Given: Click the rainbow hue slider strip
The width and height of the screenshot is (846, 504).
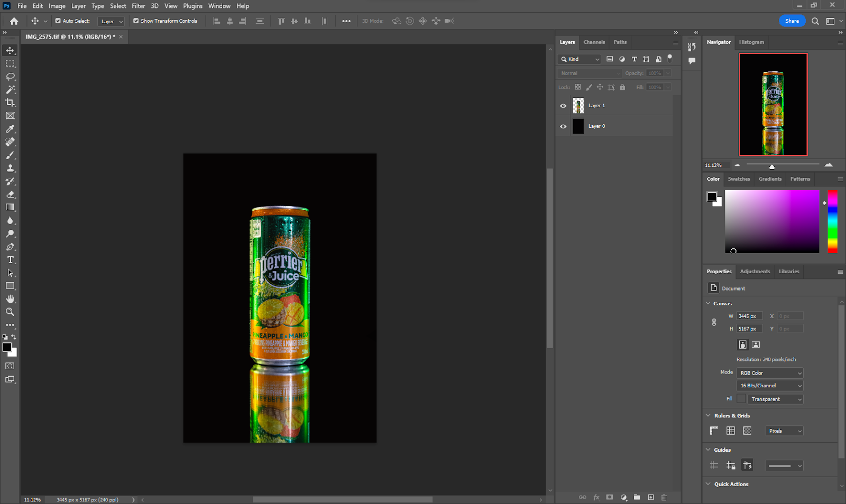Looking at the screenshot, I should click(x=832, y=221).
